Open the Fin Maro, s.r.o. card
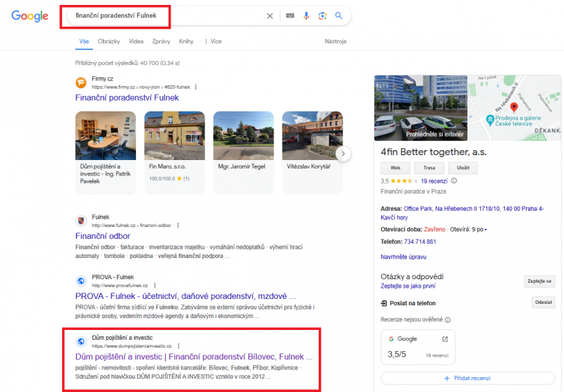Viewport: 564px width, 392px height. pos(174,153)
